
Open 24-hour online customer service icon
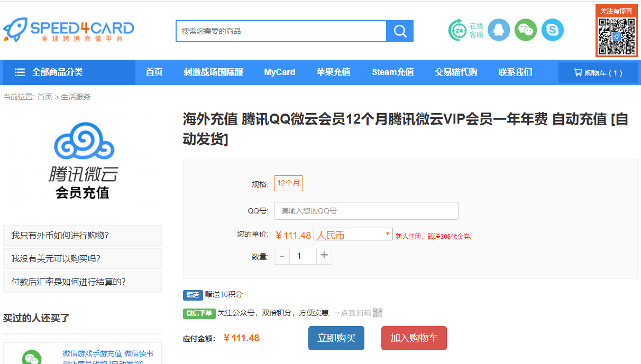pos(466,30)
